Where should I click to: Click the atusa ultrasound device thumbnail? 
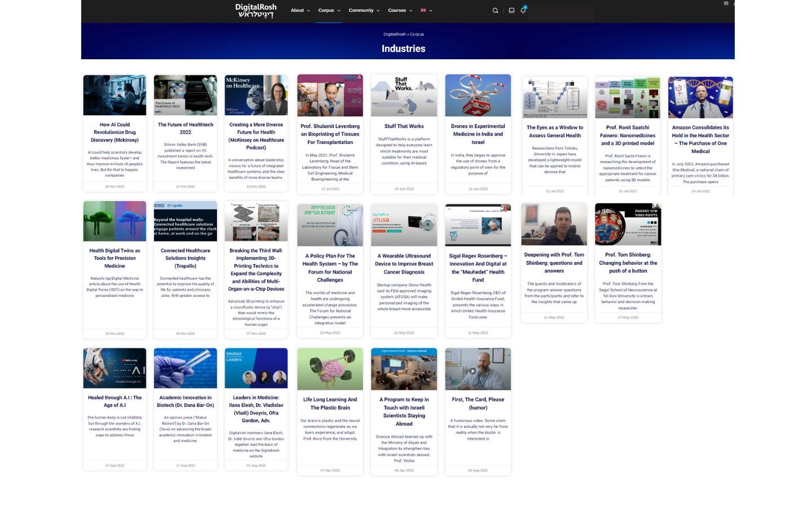coord(404,225)
